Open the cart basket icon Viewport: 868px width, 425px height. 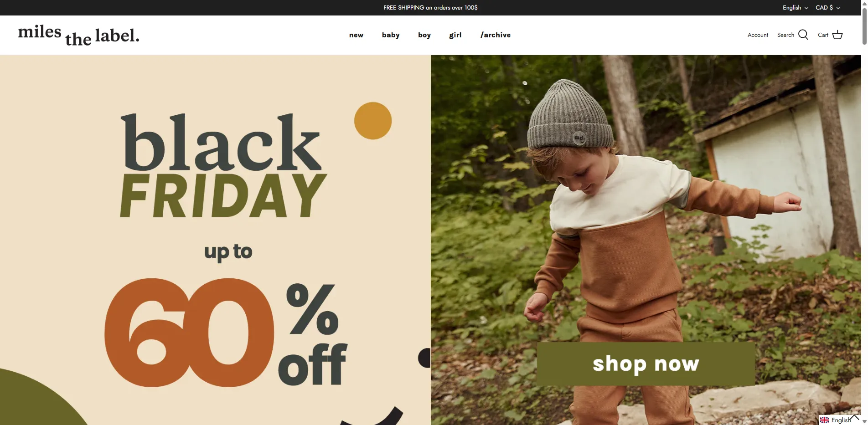tap(837, 35)
